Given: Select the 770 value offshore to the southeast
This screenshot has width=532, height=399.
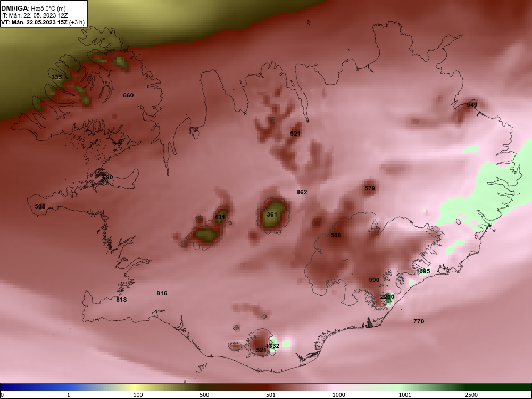Looking at the screenshot, I should tap(419, 321).
